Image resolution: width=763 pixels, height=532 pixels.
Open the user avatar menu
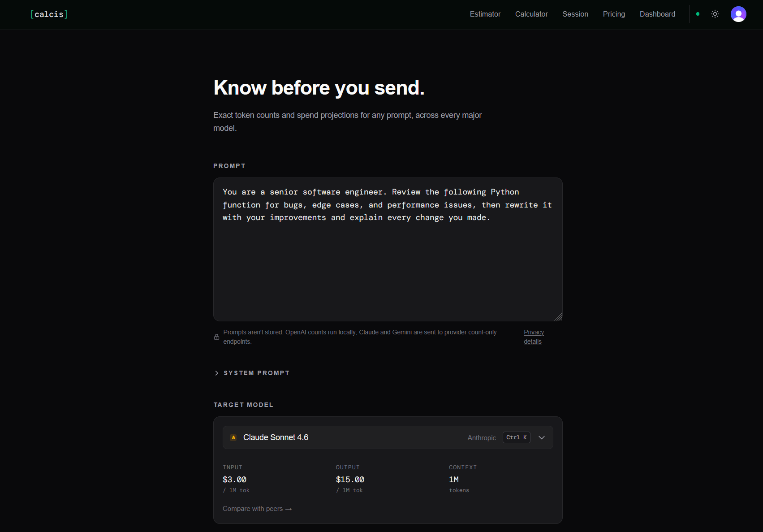pyautogui.click(x=738, y=14)
